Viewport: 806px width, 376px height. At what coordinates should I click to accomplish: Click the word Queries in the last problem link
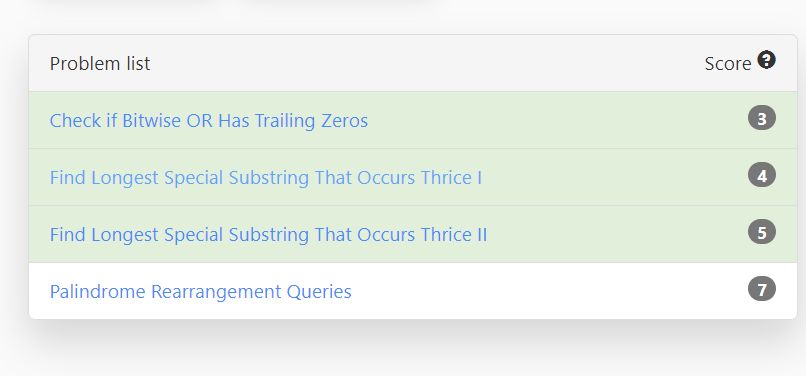point(319,292)
